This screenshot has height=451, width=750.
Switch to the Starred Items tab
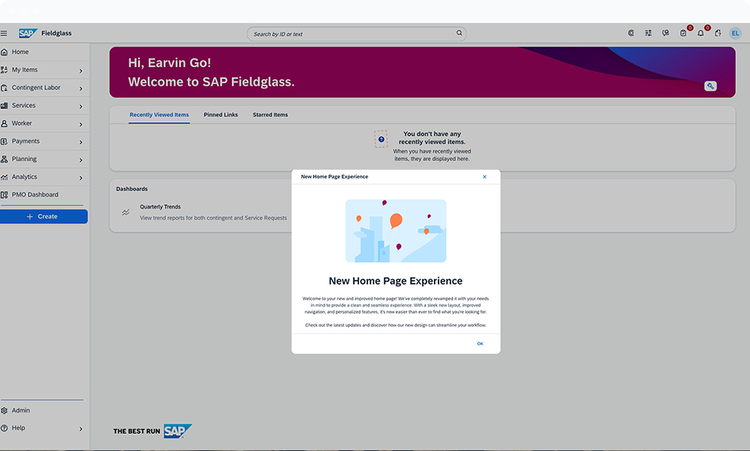click(x=270, y=115)
